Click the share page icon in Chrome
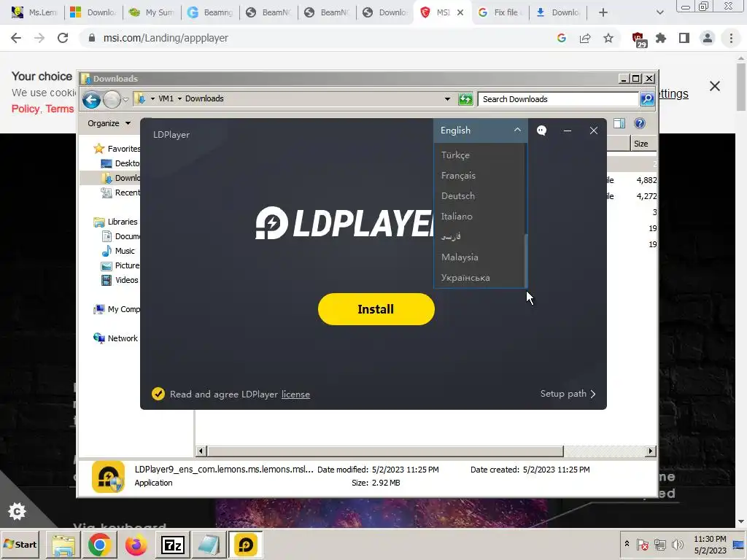The height and width of the screenshot is (560, 747). click(585, 38)
